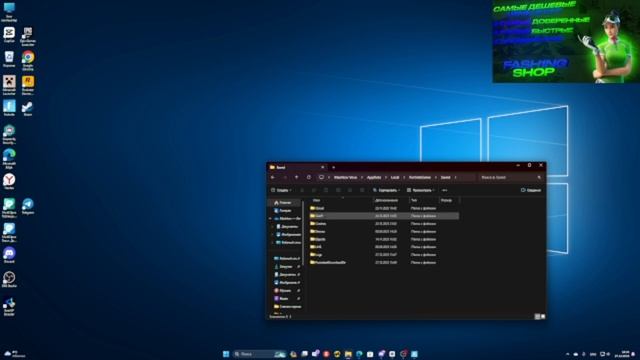Image resolution: width=640 pixels, height=360 pixels.
Task: Switch to large thumbnails view
Action: click(x=543, y=316)
